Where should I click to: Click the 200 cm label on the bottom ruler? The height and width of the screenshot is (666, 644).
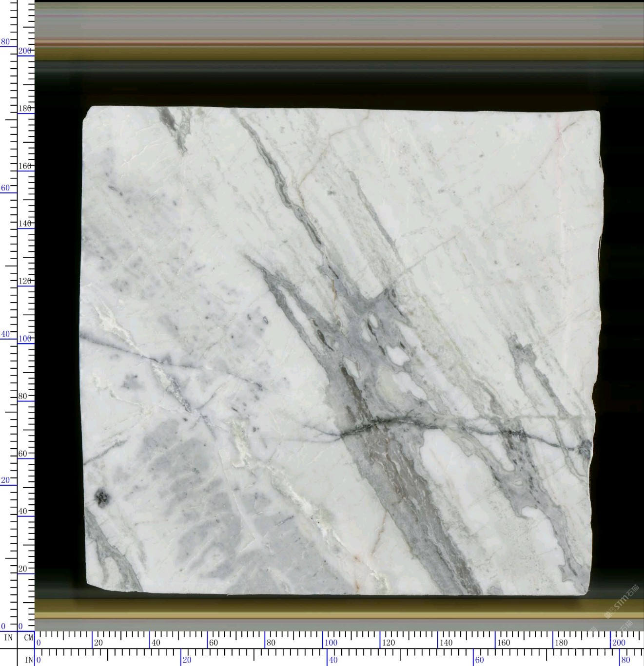pos(618,643)
